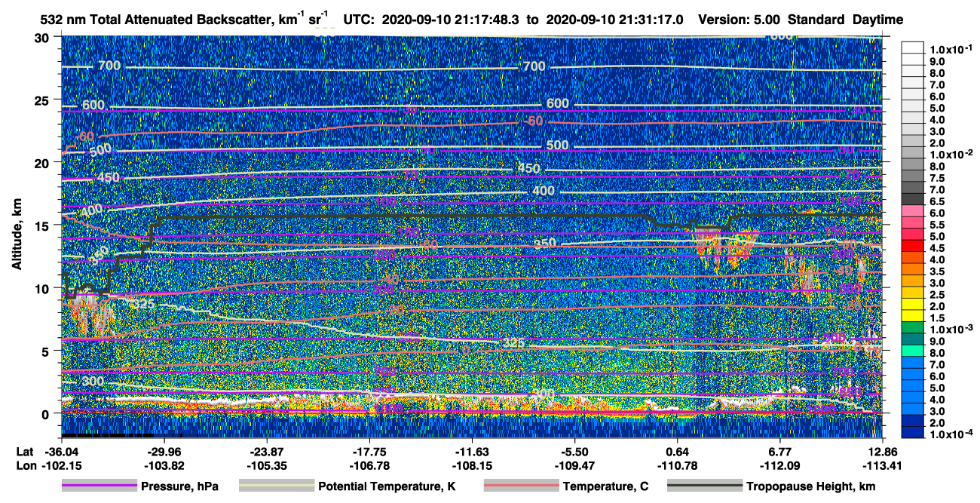Select the green swatch labeled 1.0x10-3
Image resolution: width=980 pixels, height=503 pixels.
click(913, 329)
